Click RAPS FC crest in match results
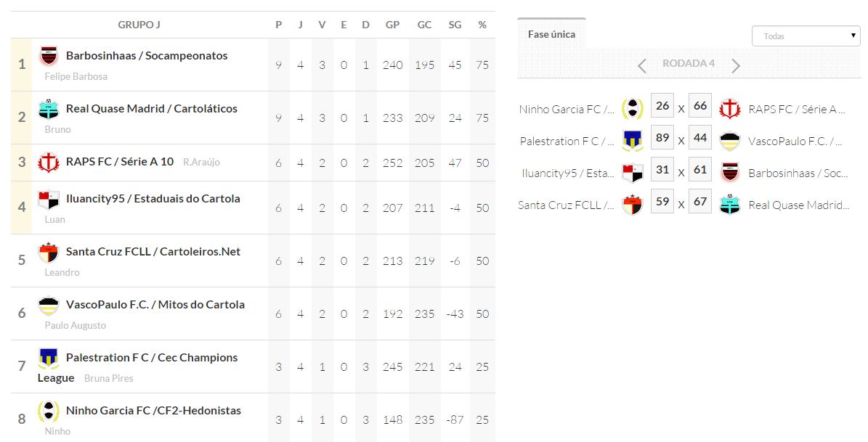 [729, 110]
